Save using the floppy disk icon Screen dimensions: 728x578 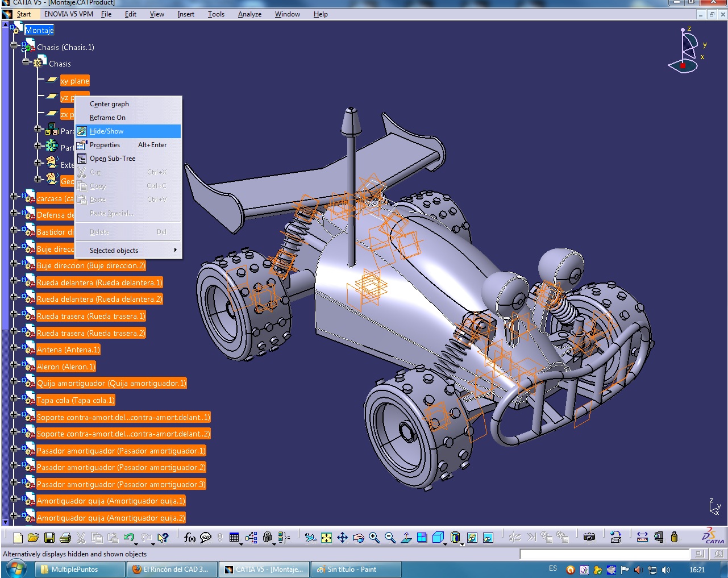click(49, 537)
